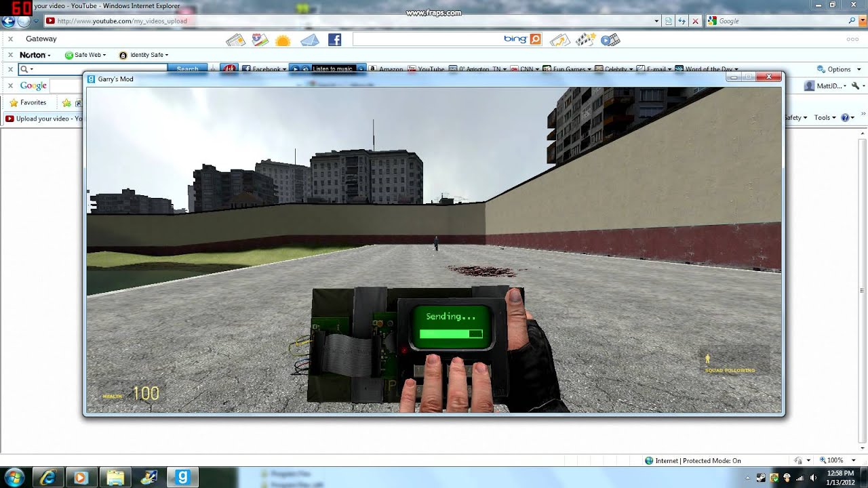Click the browser Forward arrow button
The height and width of the screenshot is (488, 868).
(24, 21)
